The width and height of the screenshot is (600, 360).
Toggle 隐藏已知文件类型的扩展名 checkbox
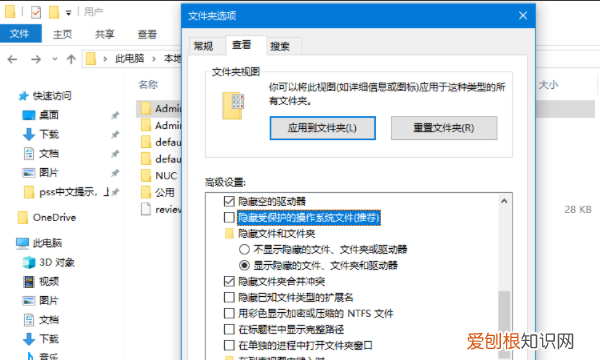click(229, 297)
